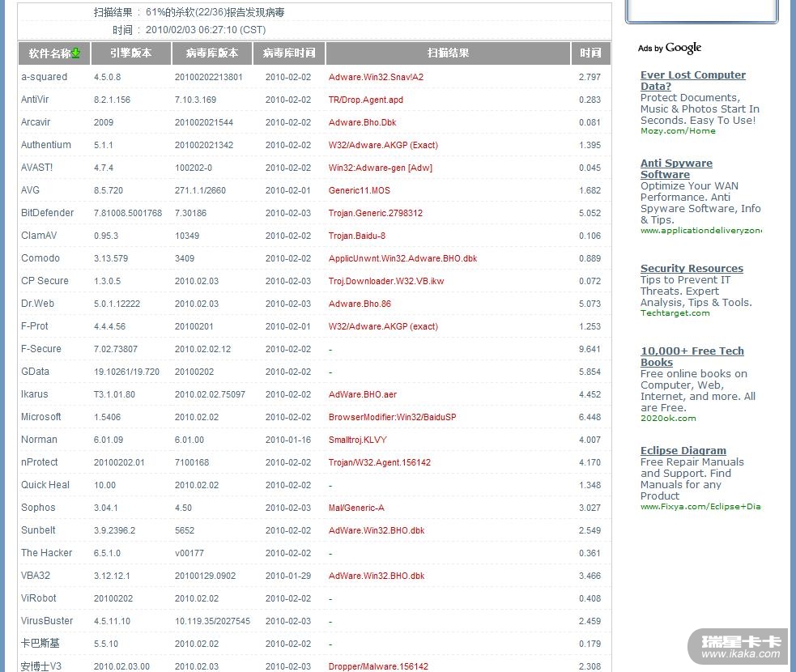
Task: Open the Mozy.com/Home ad URL
Action: [678, 131]
